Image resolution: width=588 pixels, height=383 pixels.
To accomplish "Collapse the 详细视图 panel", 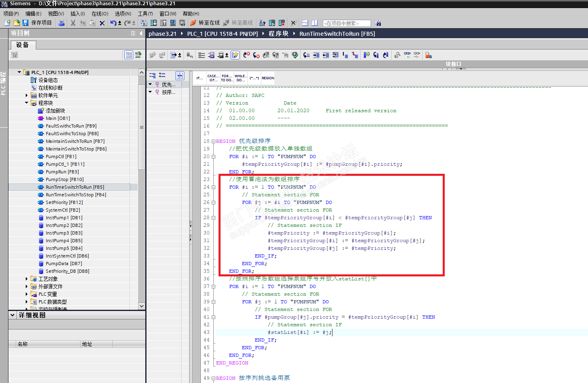I will tap(12, 315).
